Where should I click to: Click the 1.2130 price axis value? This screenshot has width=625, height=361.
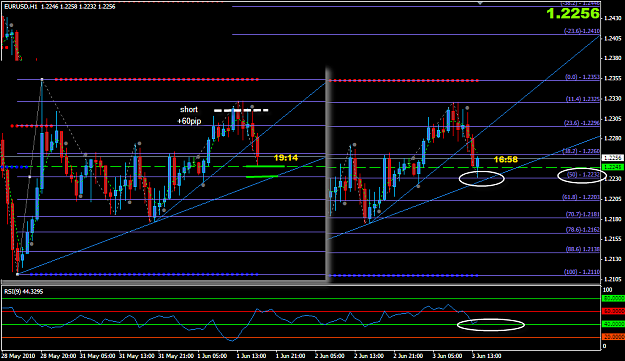point(613,259)
